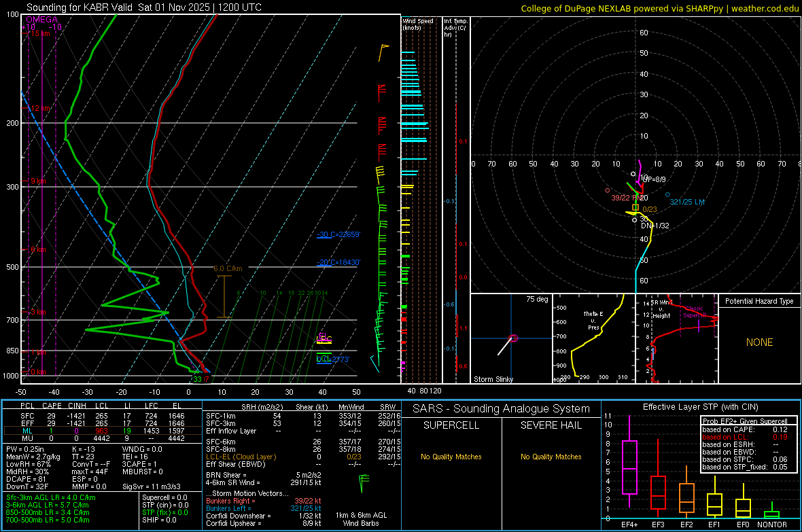This screenshot has height=532, width=802.
Task: Click the SFC-6km kinematics row label
Action: [x=220, y=442]
